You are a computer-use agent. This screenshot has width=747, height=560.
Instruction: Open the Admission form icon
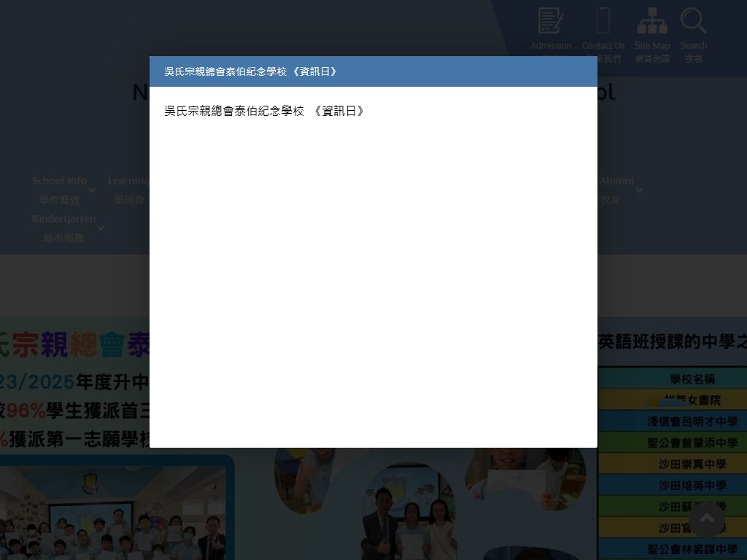click(x=551, y=20)
